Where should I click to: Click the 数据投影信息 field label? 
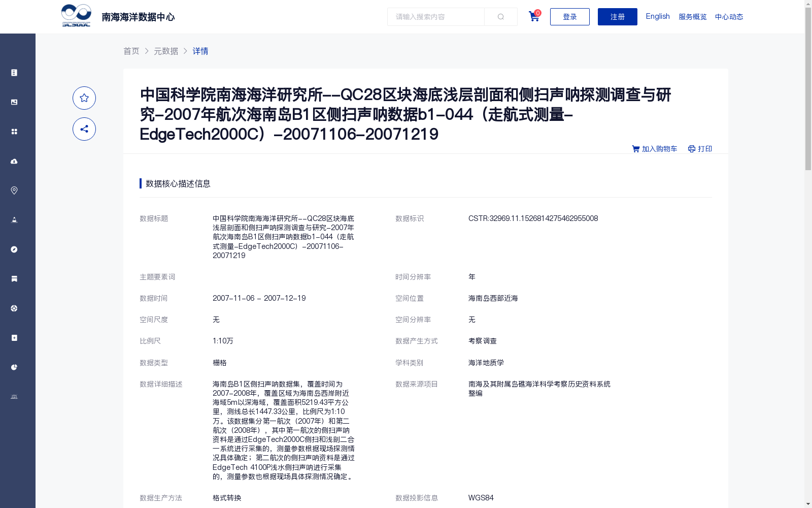(x=417, y=498)
